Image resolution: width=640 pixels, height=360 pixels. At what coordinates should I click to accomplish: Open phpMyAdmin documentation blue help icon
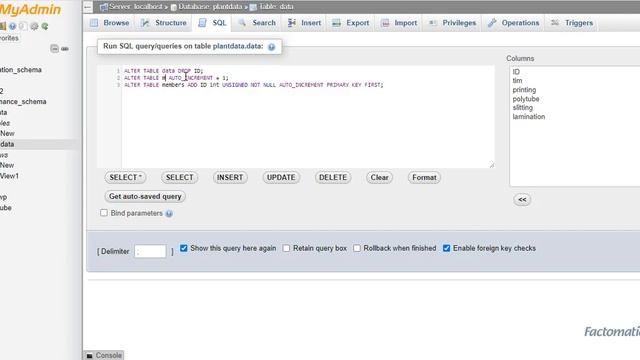coord(13,26)
